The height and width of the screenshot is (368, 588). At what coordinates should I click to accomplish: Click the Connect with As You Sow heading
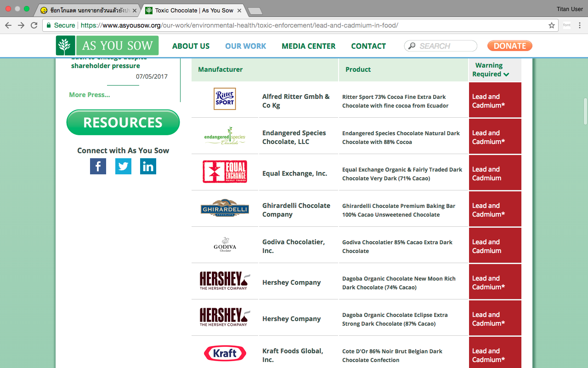tap(123, 150)
